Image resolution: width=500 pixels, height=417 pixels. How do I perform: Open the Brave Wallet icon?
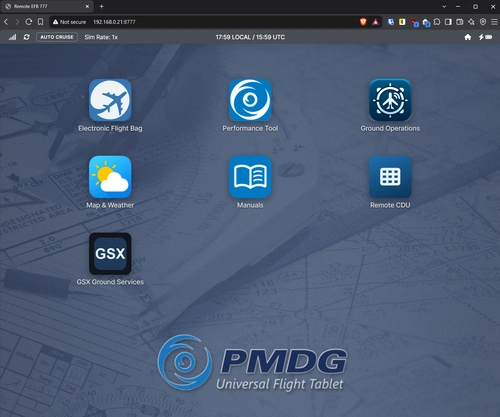coord(460,22)
